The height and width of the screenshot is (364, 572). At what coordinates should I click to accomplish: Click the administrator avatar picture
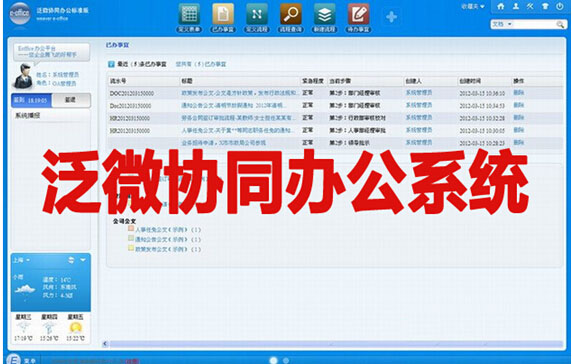23,76
